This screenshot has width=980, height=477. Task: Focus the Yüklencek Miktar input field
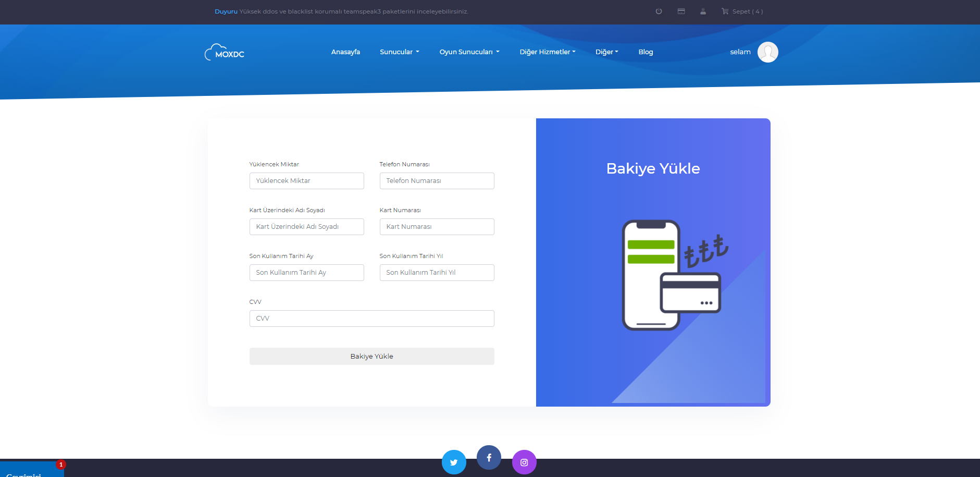click(x=306, y=181)
